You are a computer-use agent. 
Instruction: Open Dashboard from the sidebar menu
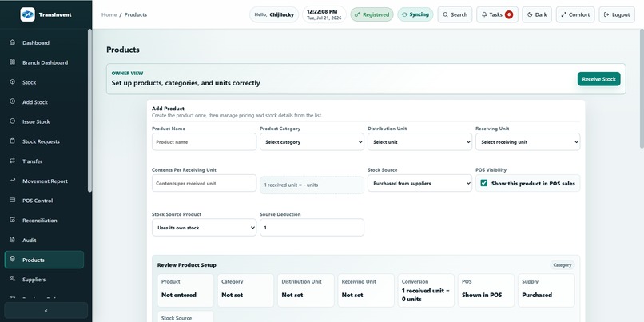pyautogui.click(x=45, y=42)
